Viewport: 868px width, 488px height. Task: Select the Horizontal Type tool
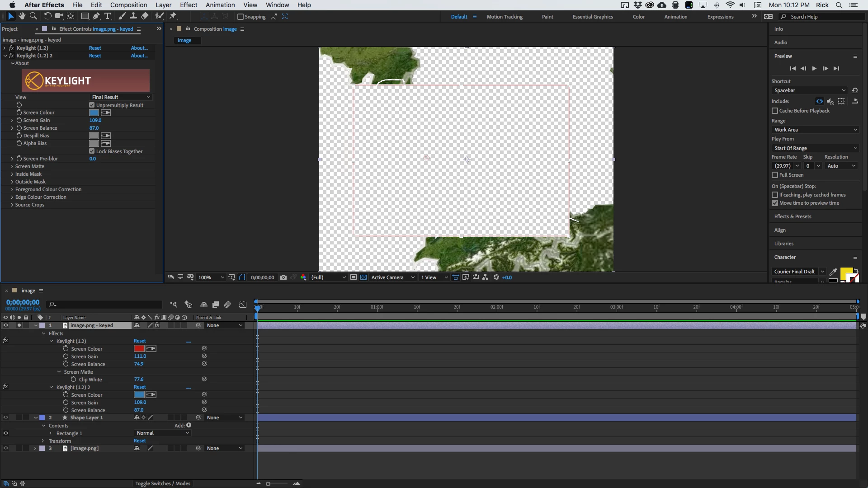coord(108,16)
